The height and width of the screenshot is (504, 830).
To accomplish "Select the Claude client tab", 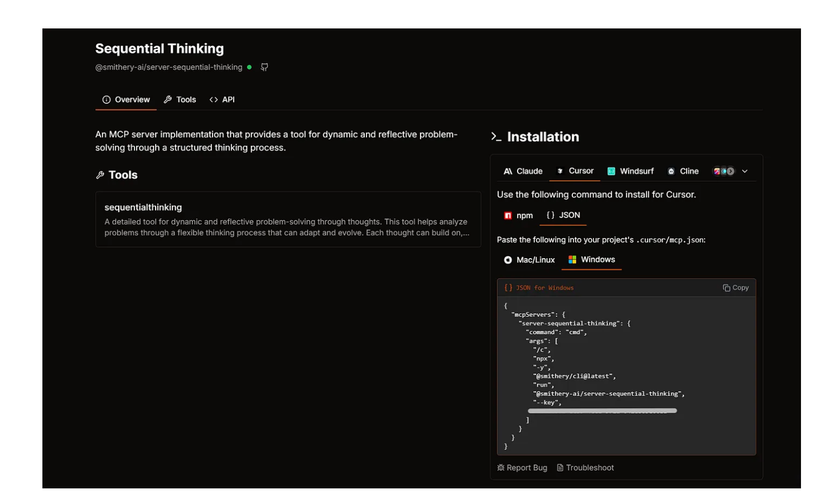I will click(x=523, y=171).
